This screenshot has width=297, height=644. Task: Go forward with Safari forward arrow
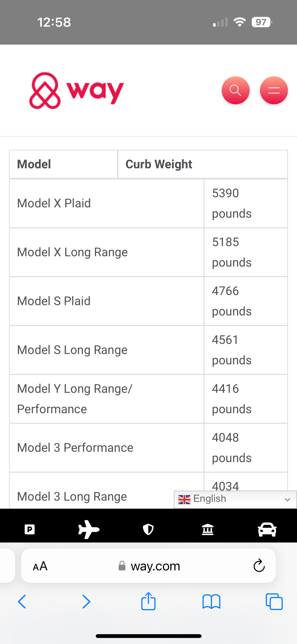[86, 602]
